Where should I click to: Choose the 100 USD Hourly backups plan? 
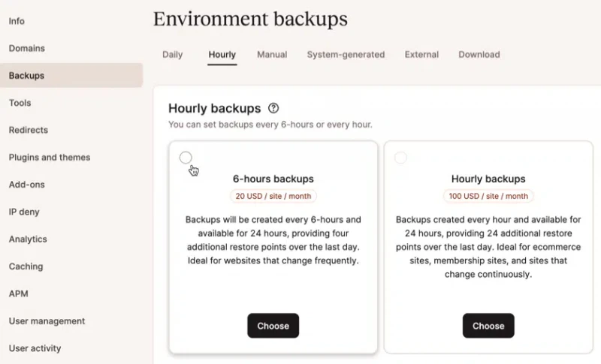click(488, 326)
